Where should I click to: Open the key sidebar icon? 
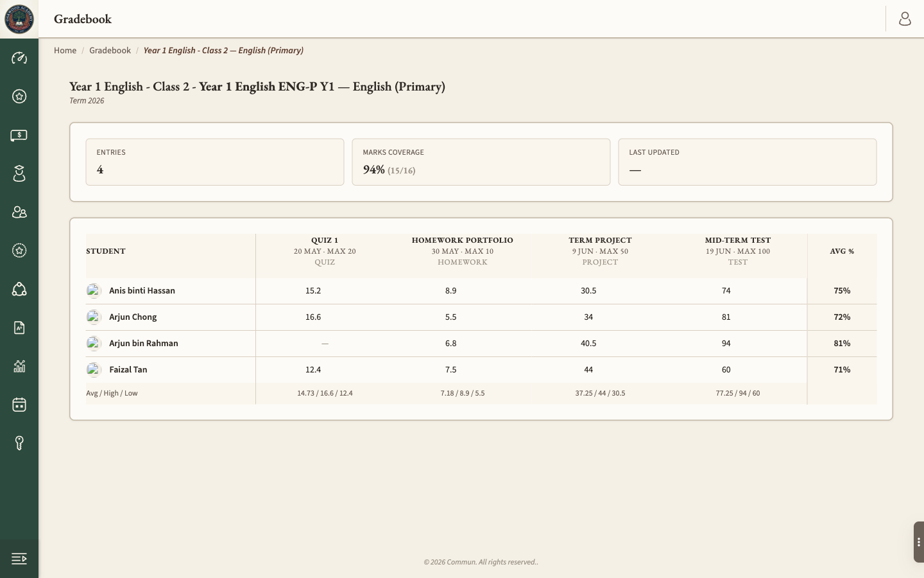19,443
